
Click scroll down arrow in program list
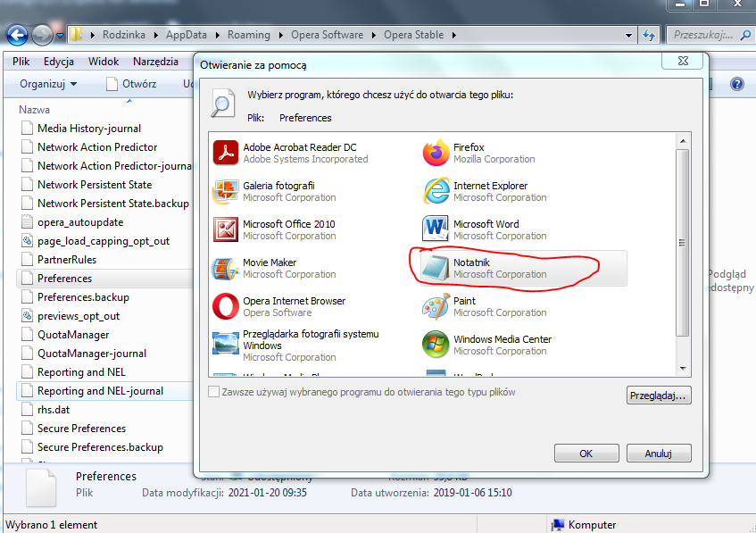[x=683, y=369]
